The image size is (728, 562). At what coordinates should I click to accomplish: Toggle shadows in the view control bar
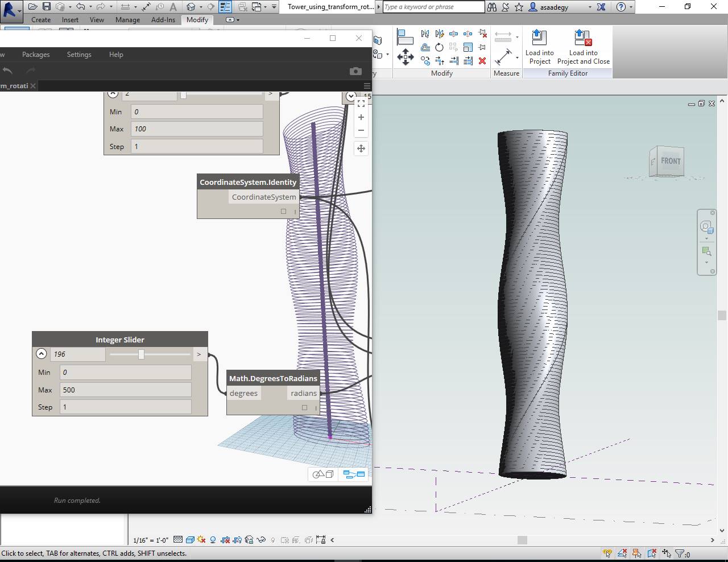pos(213,539)
